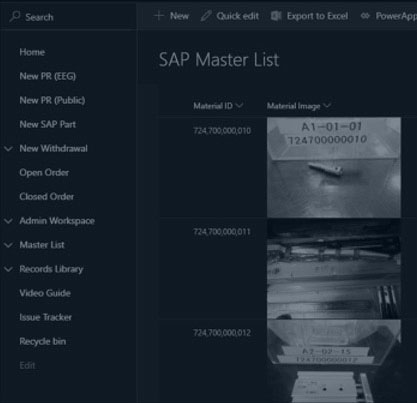This screenshot has height=403, width=417.
Task: Select Admin Workspace in navigation
Action: click(57, 221)
